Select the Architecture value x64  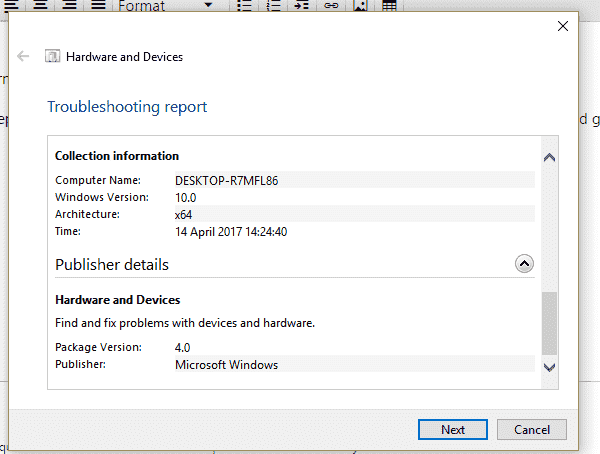click(183, 215)
